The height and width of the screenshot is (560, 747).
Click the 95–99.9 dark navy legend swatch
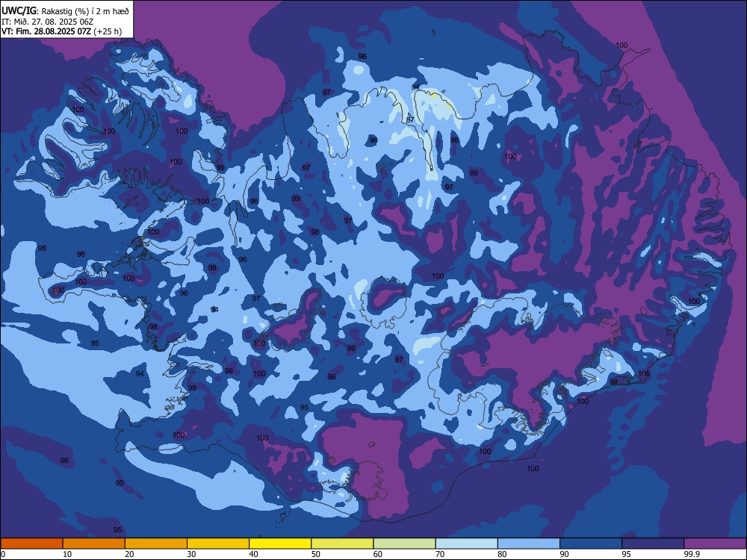pyautogui.click(x=653, y=544)
